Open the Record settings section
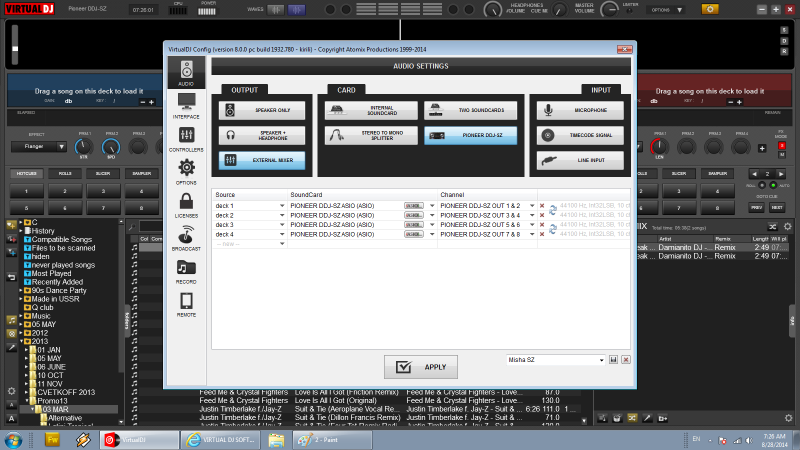Image resolution: width=800 pixels, height=450 pixels. pyautogui.click(x=186, y=271)
